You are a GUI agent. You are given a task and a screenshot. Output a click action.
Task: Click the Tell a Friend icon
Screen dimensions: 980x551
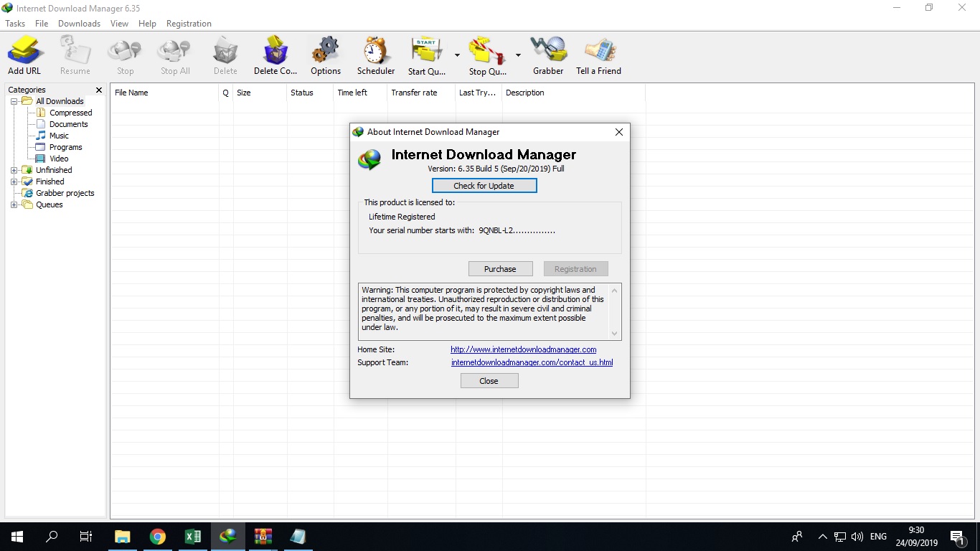tap(599, 56)
